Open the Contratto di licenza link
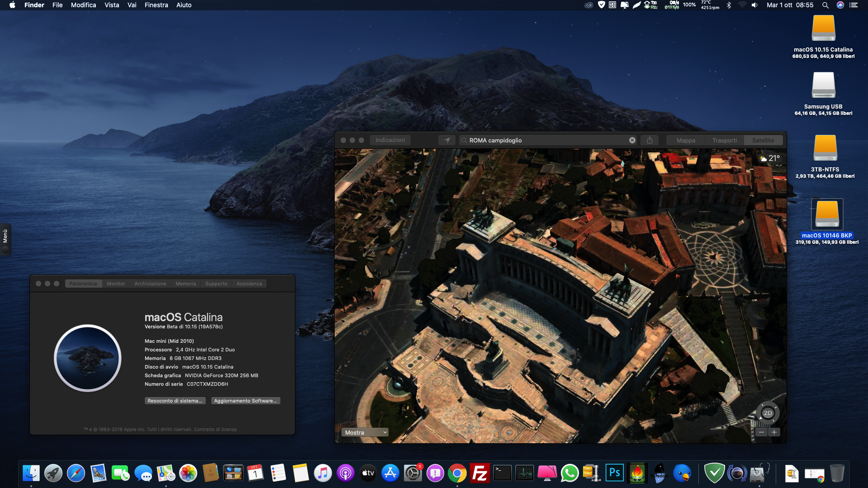The width and height of the screenshot is (868, 488). 215,429
